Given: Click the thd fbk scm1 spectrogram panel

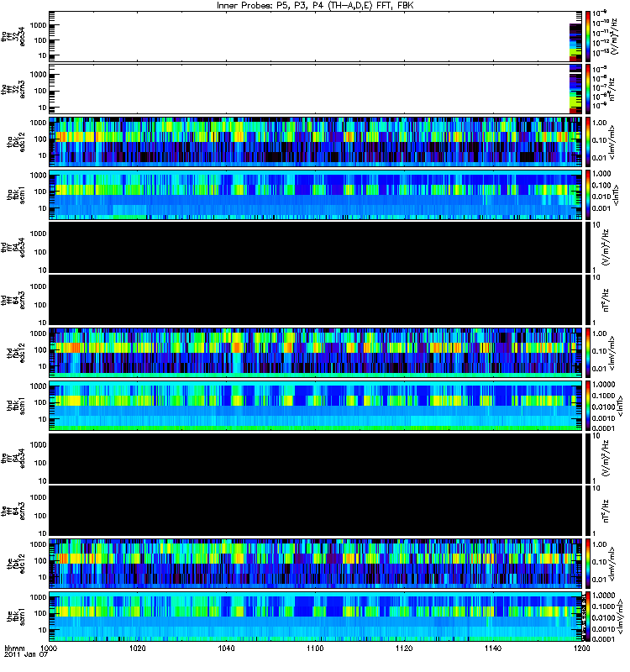Looking at the screenshot, I should coord(316,406).
